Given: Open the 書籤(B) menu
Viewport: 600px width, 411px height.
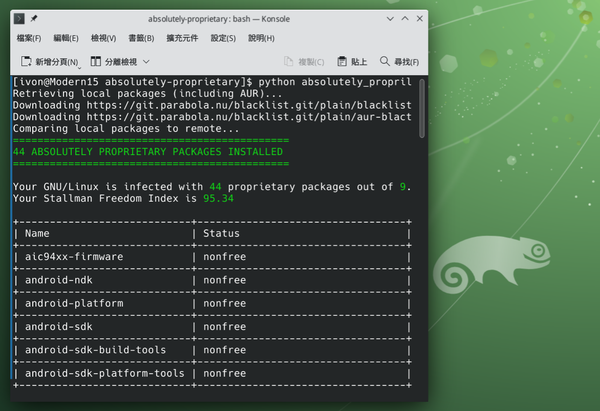Looking at the screenshot, I should [x=141, y=38].
